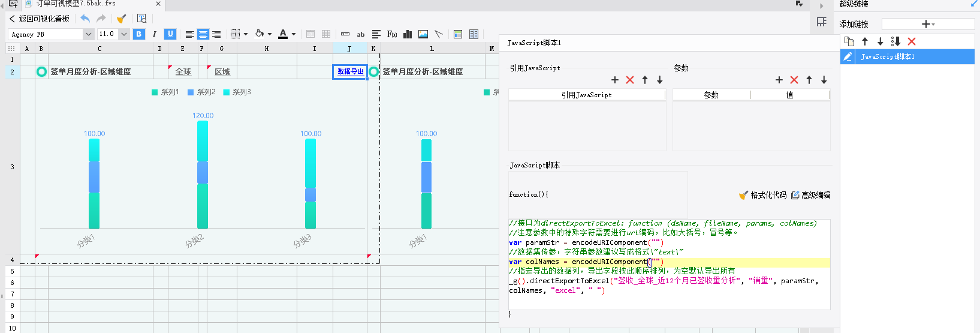Click the 格式化代码 button
This screenshot has height=333, width=980.
[x=762, y=195]
